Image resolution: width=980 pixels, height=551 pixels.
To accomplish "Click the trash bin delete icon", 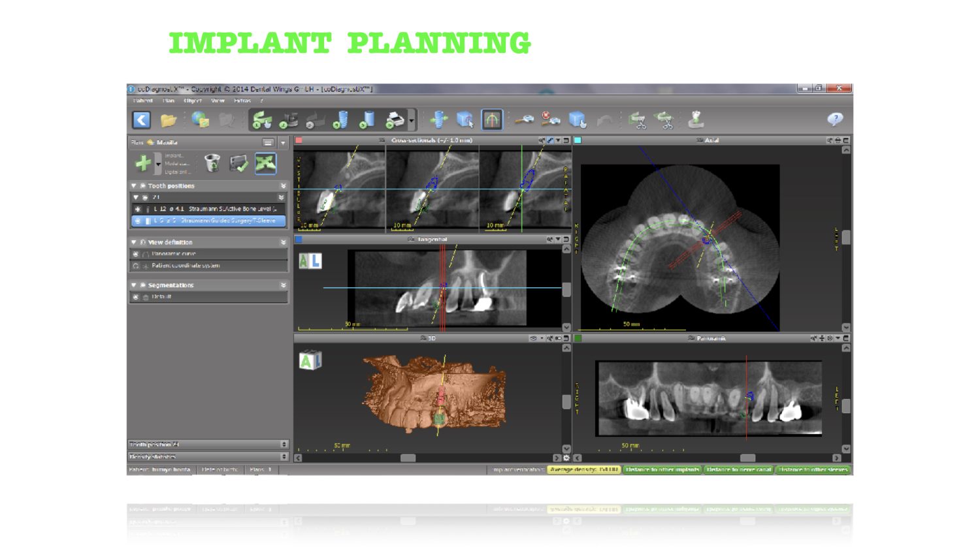I will (x=212, y=163).
